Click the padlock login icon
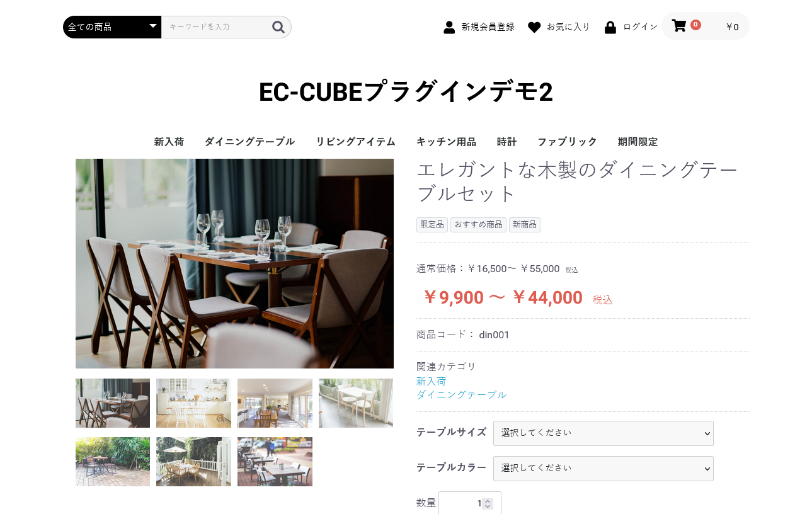Screen dimensions: 812x514 click(x=610, y=27)
